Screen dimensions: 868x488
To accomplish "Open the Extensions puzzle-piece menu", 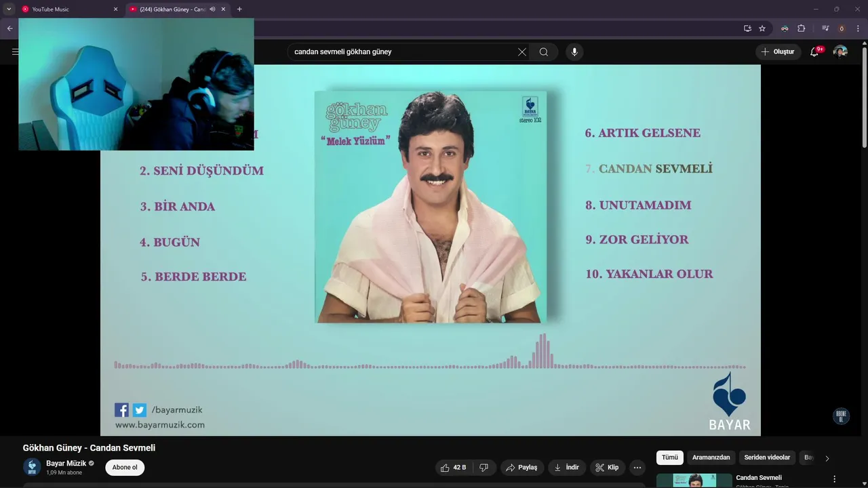I will pos(801,28).
